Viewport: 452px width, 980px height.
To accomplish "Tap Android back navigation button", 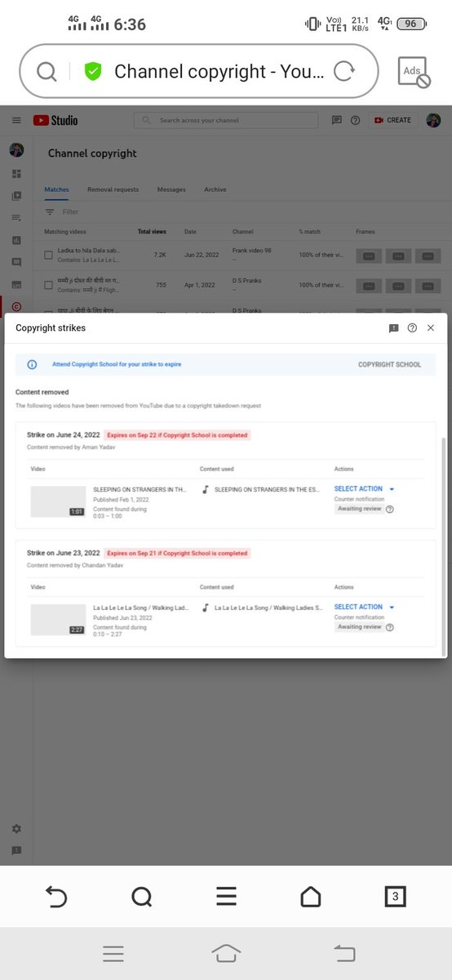I will (345, 953).
